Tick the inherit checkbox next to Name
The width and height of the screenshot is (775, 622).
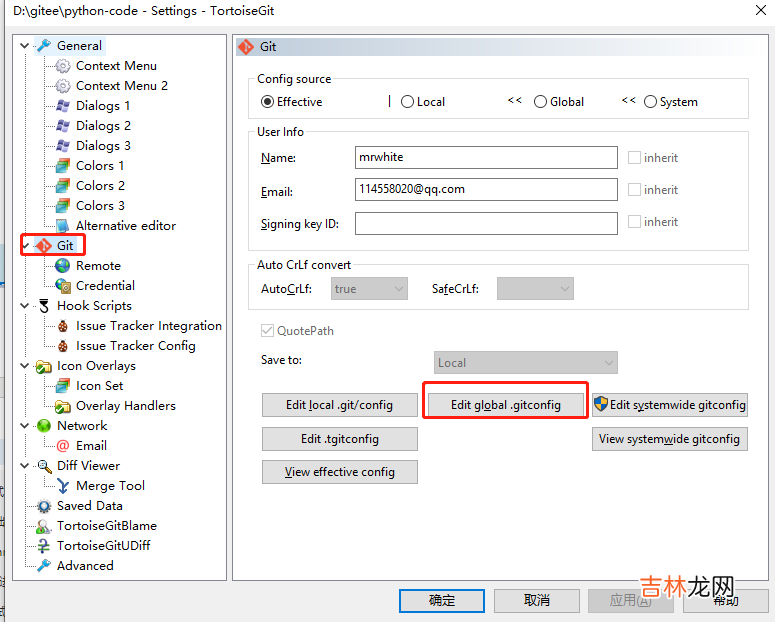point(634,158)
